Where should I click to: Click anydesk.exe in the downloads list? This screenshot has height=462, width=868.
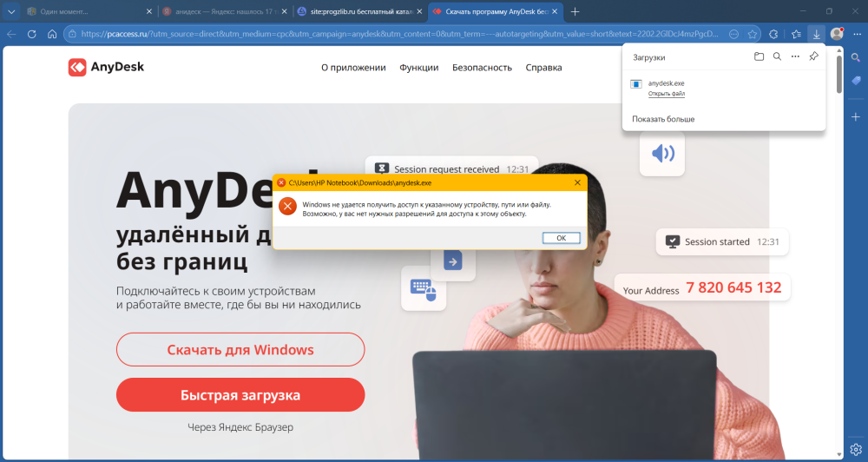666,83
